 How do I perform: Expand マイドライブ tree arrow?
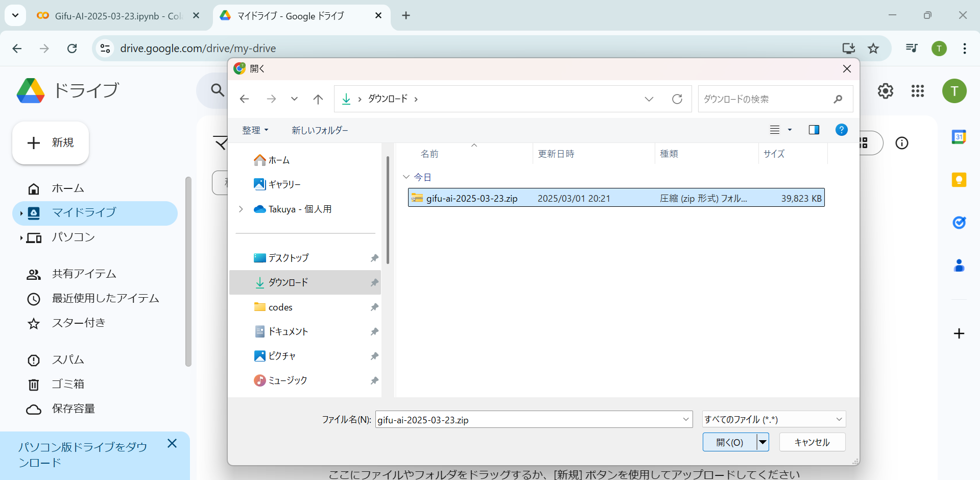(21, 213)
